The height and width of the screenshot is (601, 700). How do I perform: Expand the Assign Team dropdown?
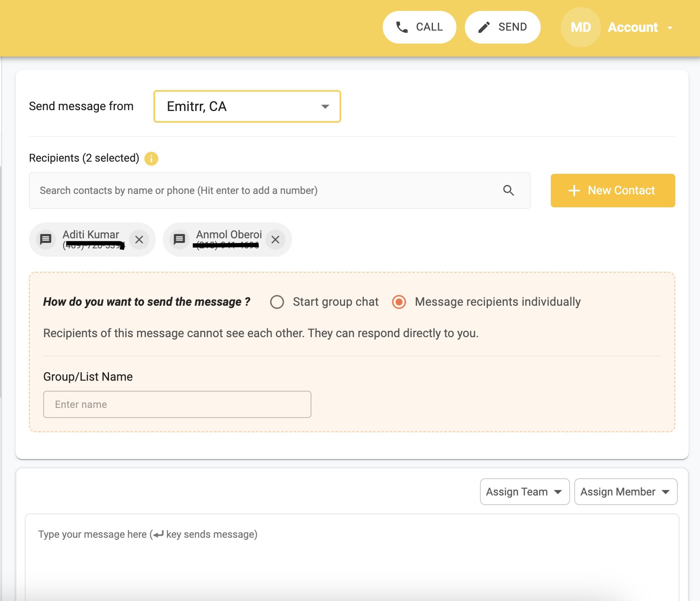click(524, 492)
